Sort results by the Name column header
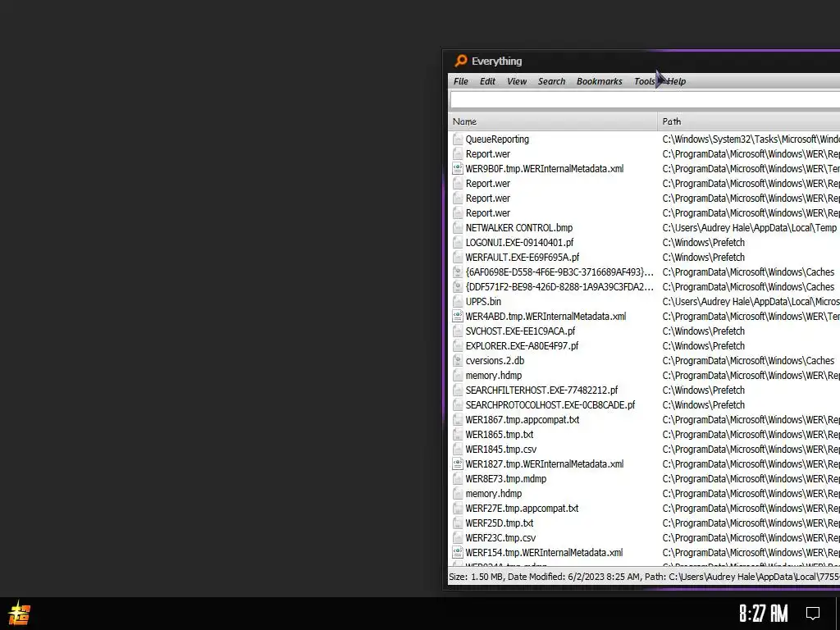The width and height of the screenshot is (840, 630). 552,121
